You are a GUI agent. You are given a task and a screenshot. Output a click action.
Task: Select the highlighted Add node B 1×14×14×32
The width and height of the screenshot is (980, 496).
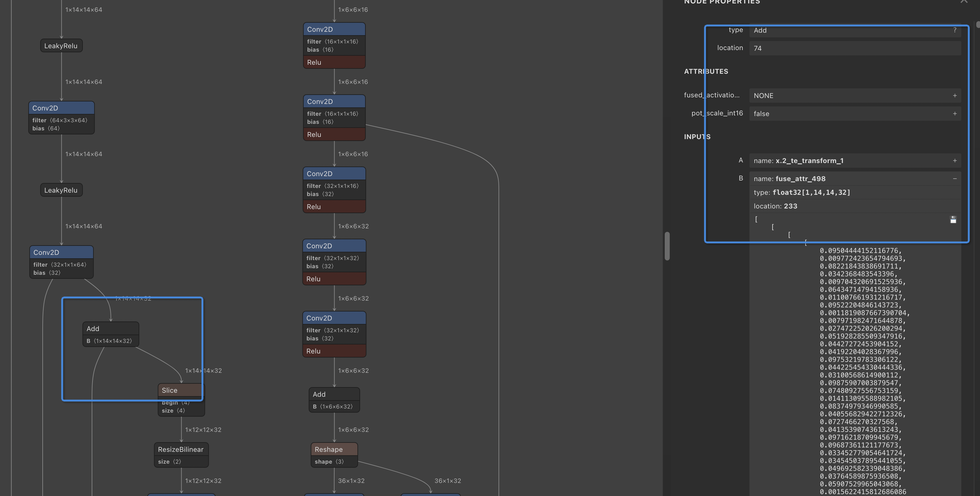click(110, 329)
